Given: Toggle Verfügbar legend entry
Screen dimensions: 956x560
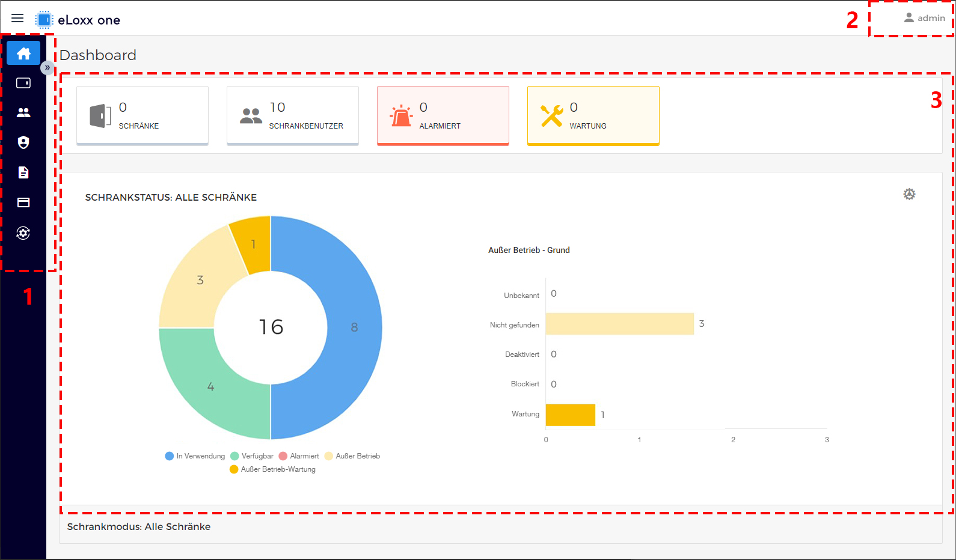Looking at the screenshot, I should (252, 456).
